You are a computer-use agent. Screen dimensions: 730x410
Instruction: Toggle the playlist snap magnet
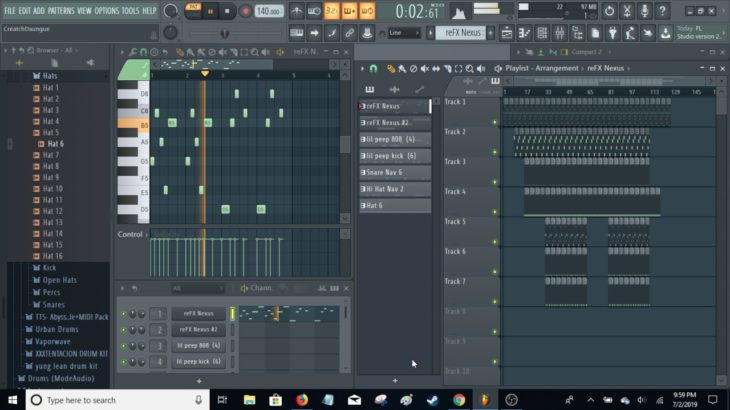(373, 68)
